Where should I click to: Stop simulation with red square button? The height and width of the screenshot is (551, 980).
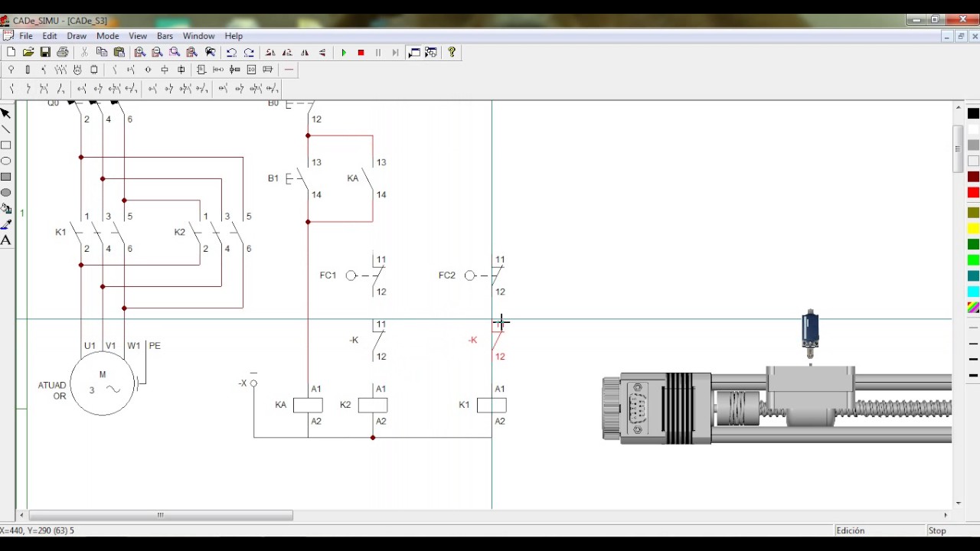pos(361,52)
